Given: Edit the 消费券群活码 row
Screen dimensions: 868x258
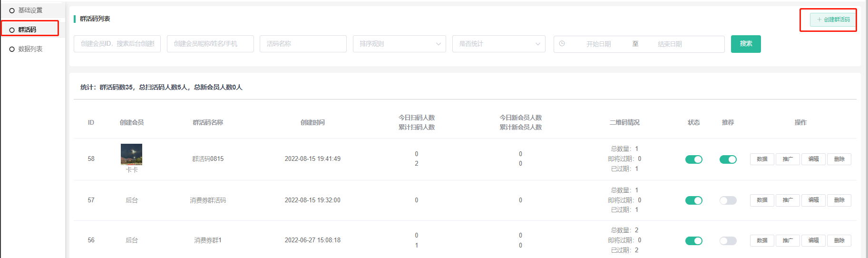Looking at the screenshot, I should pos(813,200).
